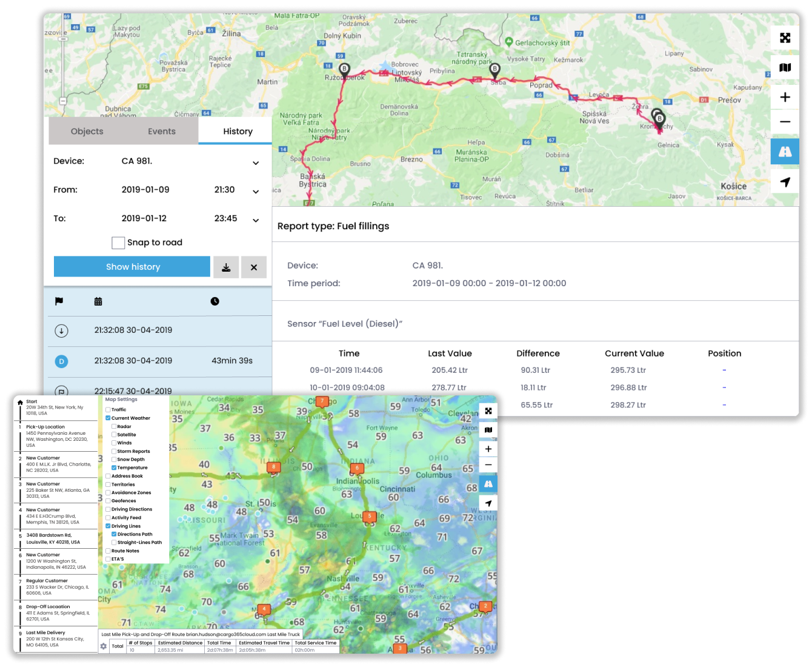This screenshot has height=667, width=812.
Task: Open the From time dropdown
Action: [x=256, y=191]
